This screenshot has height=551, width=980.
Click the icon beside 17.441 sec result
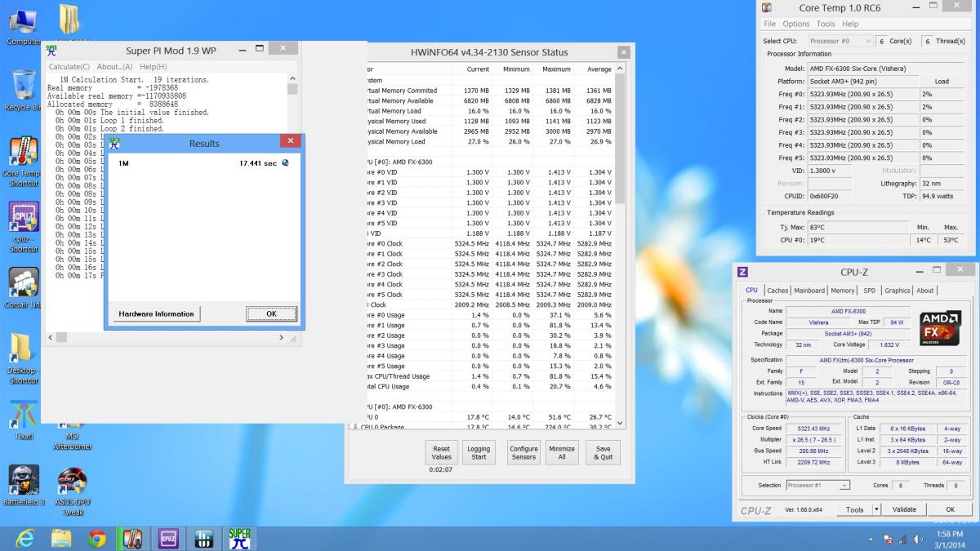[285, 163]
